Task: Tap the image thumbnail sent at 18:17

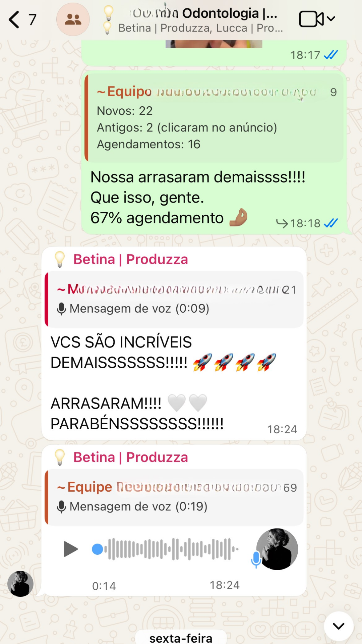Action: tap(214, 44)
